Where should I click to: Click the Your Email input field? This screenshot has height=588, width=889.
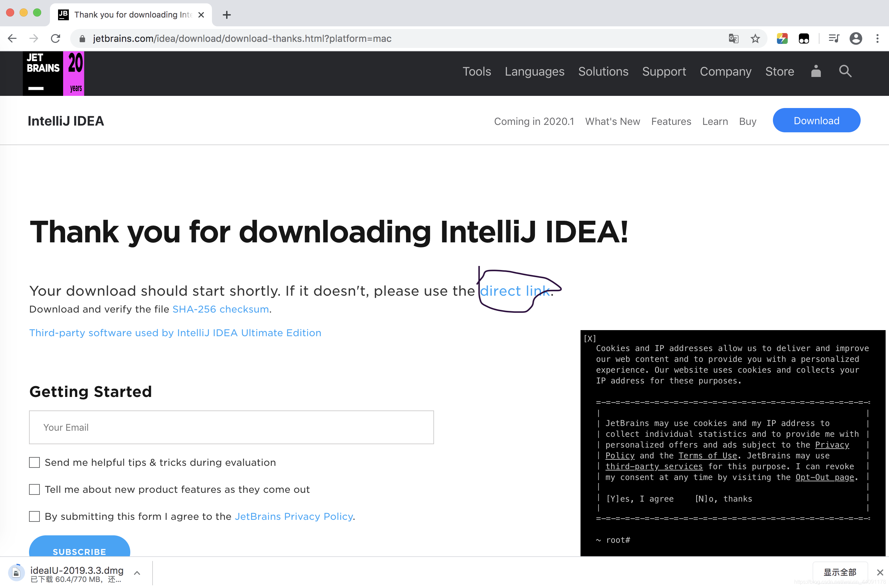pos(232,427)
